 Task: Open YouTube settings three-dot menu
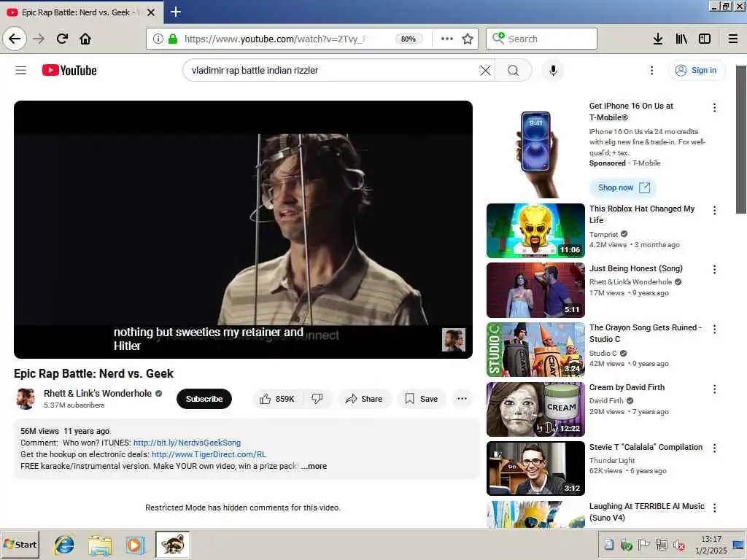pos(651,71)
